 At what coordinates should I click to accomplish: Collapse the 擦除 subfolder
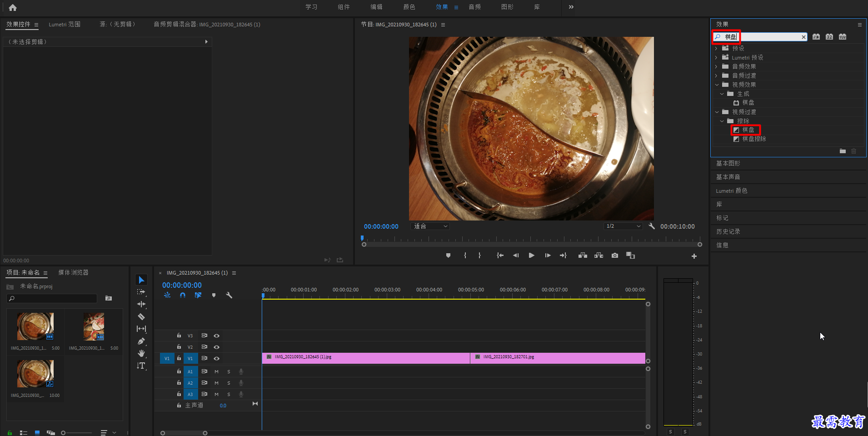[x=722, y=121]
